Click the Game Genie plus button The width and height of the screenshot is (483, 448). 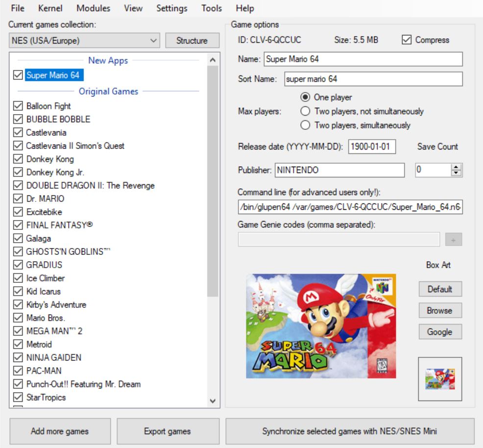(454, 239)
